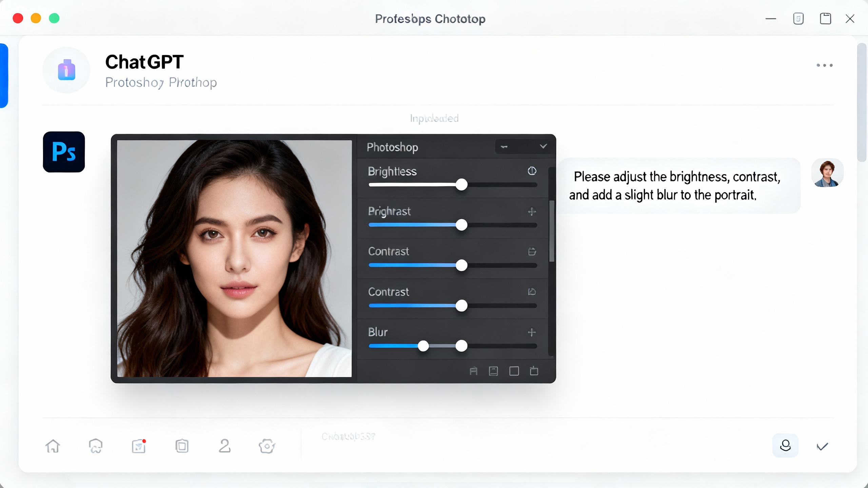Toggle the plus control beside Brighrast

(x=531, y=211)
